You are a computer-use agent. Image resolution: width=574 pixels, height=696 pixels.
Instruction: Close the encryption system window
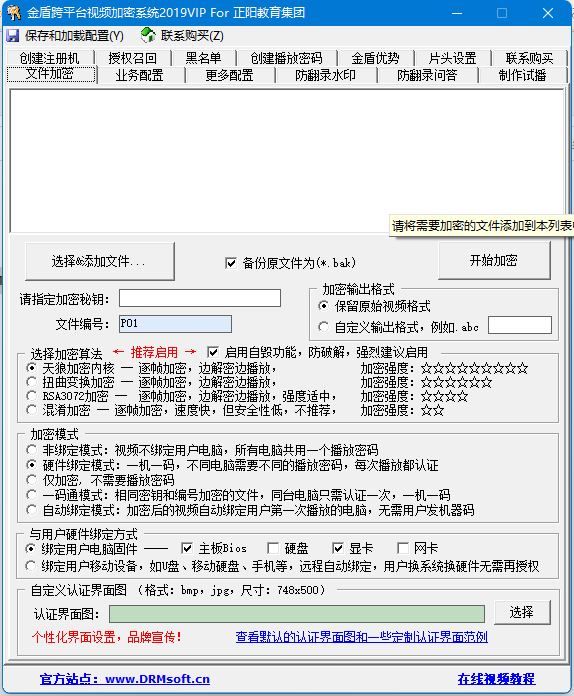[x=548, y=13]
